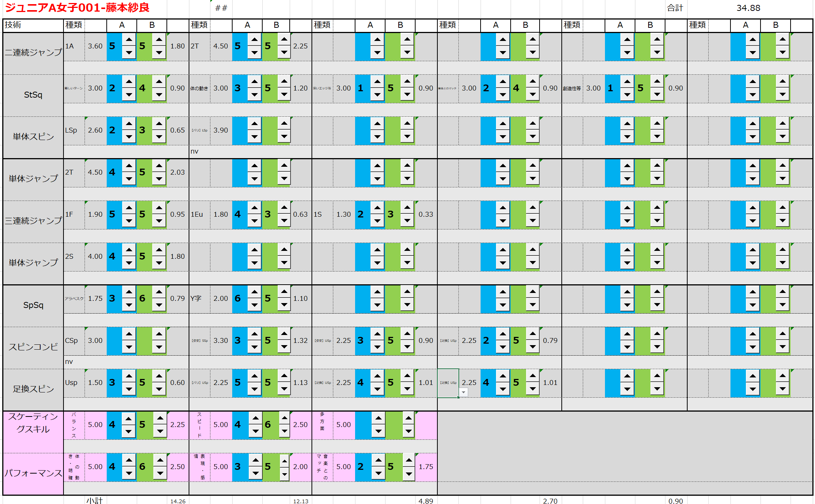
Task: Select the 小計 subtotal 14.26 cell
Action: (x=178, y=501)
